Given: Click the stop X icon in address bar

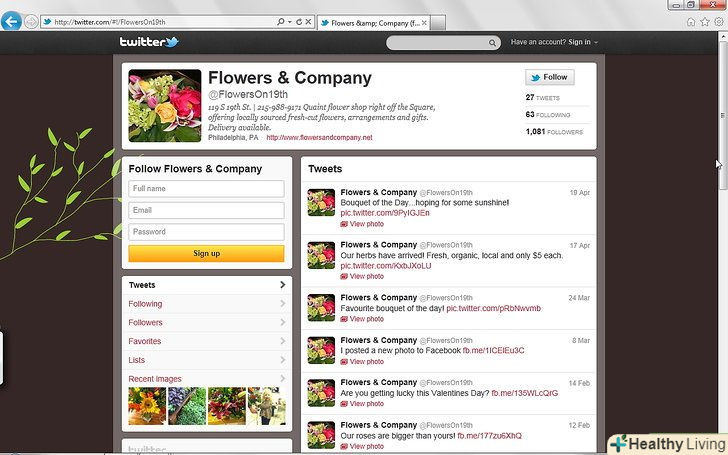Looking at the screenshot, I should tap(308, 22).
